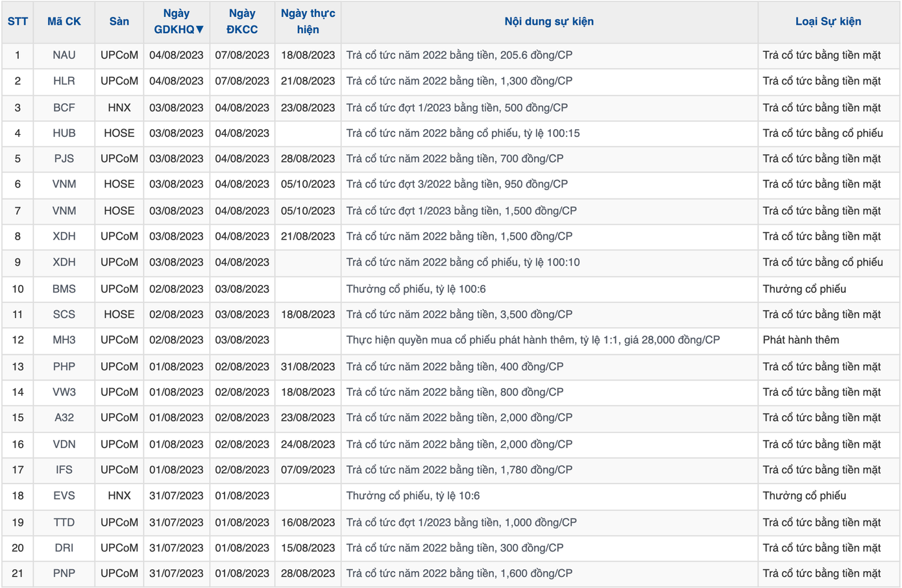Open stock code HLR
This screenshot has width=902, height=588.
(64, 81)
